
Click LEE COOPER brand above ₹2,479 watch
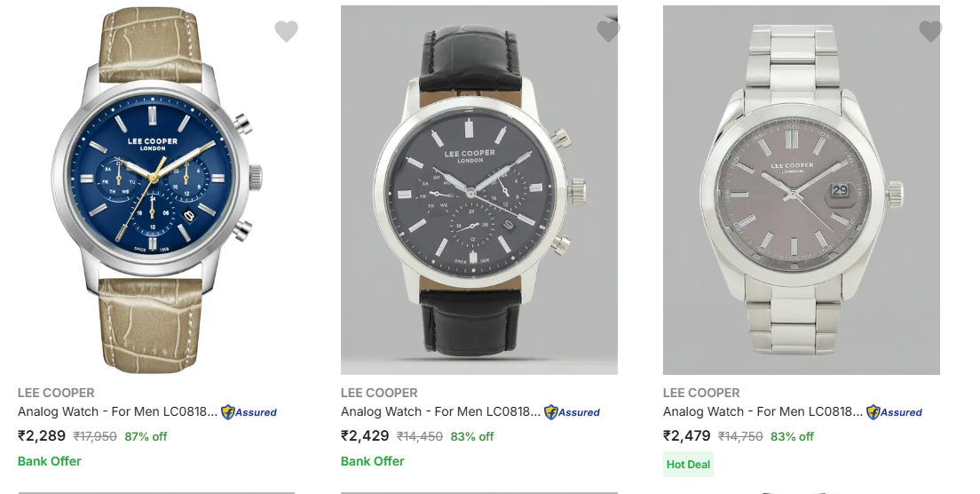701,393
